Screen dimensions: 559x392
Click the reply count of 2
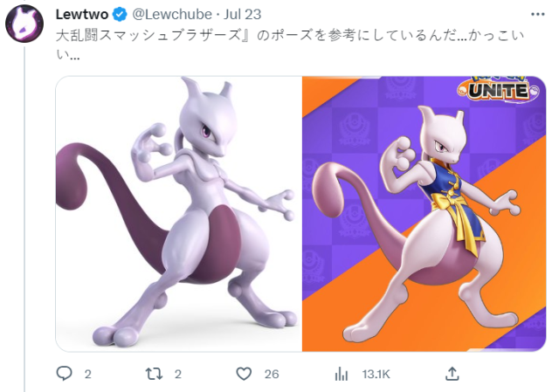click(x=87, y=375)
